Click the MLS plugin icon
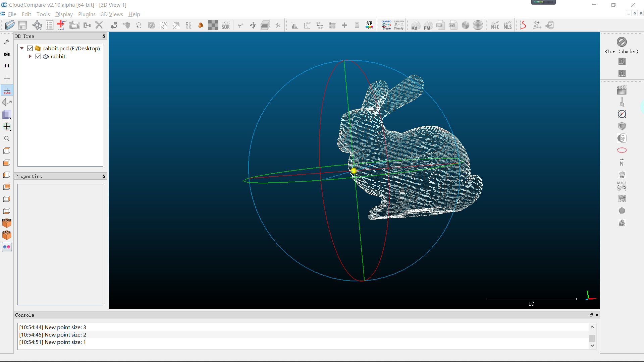The width and height of the screenshot is (644, 362). point(507,25)
